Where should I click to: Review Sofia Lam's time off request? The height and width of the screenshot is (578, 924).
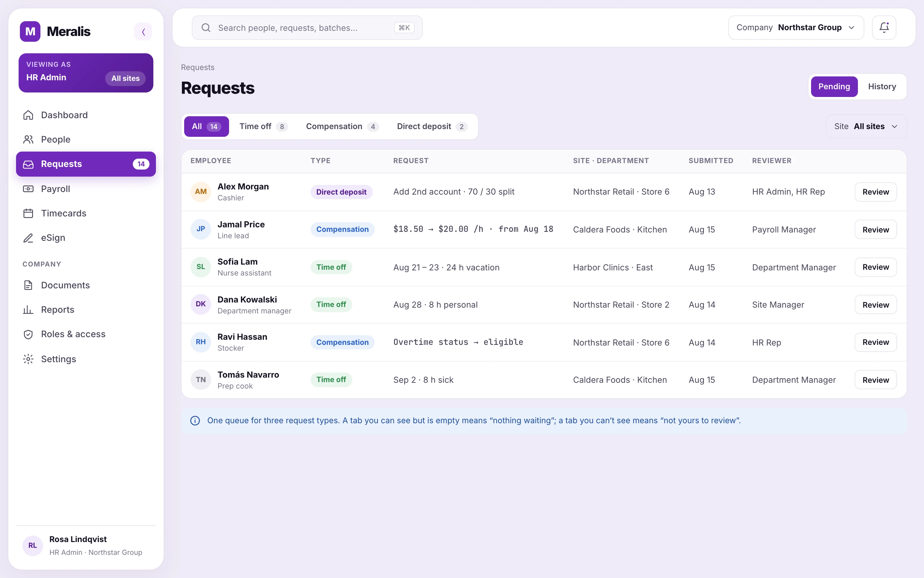pos(876,267)
